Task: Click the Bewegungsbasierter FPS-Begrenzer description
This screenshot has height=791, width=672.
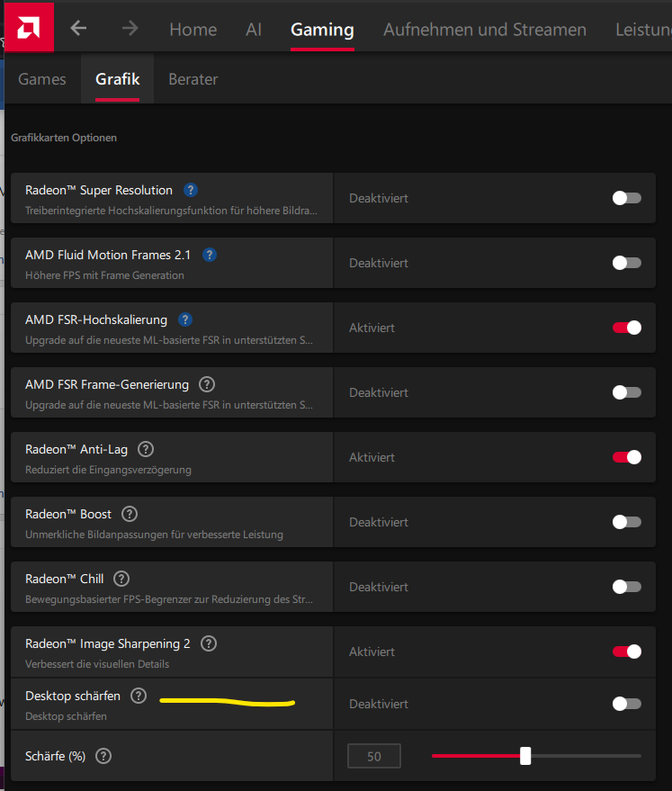Action: pos(169,599)
